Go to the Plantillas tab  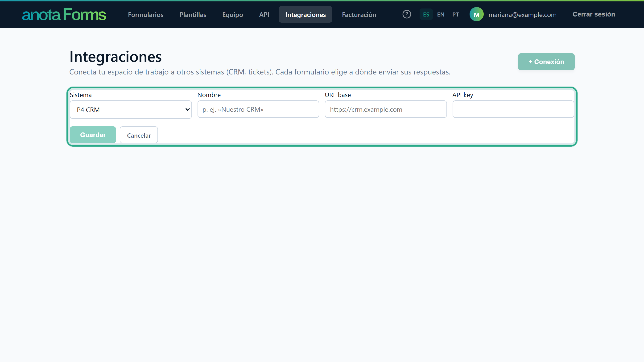(193, 15)
